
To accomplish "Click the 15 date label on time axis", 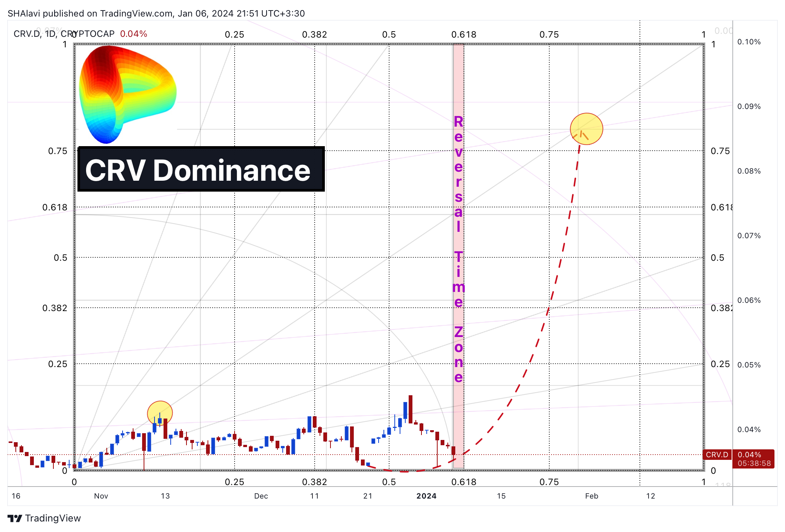I will pos(502,496).
